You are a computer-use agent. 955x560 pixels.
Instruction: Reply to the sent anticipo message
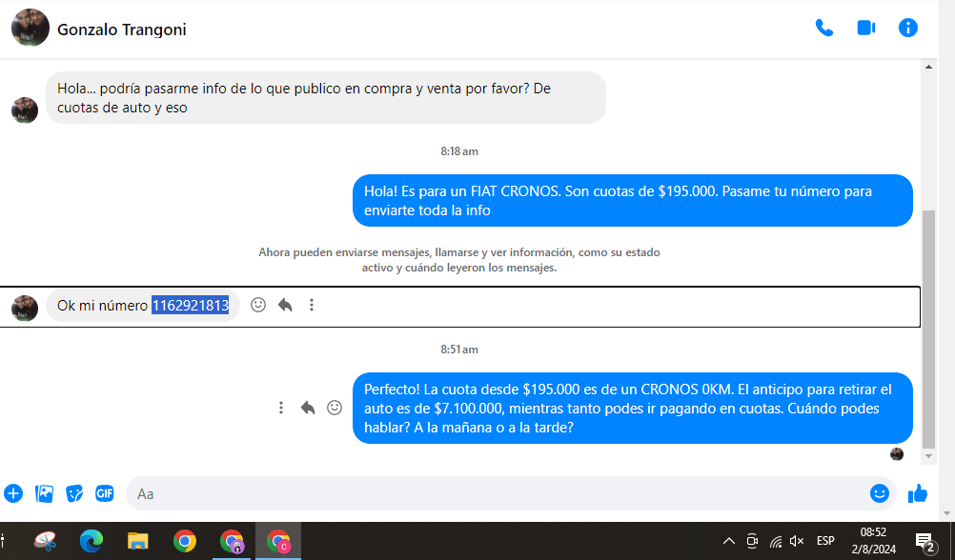[308, 408]
